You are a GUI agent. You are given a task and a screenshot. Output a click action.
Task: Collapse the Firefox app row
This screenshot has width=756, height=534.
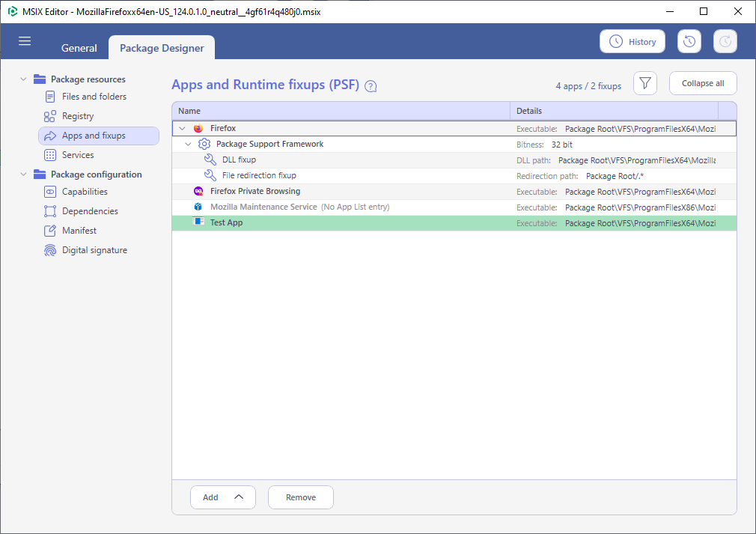[182, 128]
